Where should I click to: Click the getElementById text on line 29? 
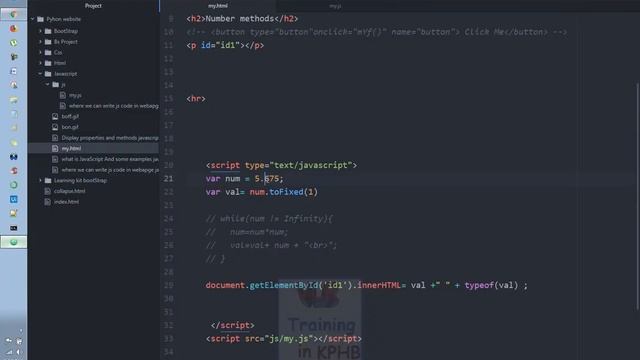point(283,285)
